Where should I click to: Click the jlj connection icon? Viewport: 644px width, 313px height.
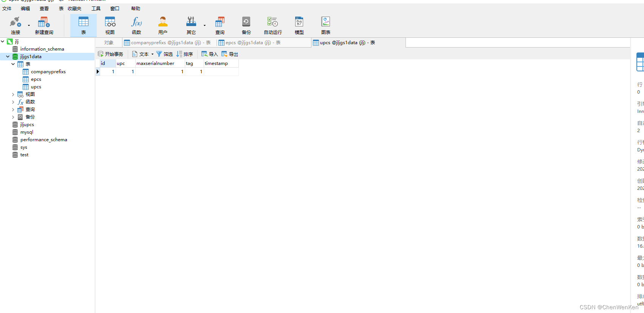pos(10,42)
